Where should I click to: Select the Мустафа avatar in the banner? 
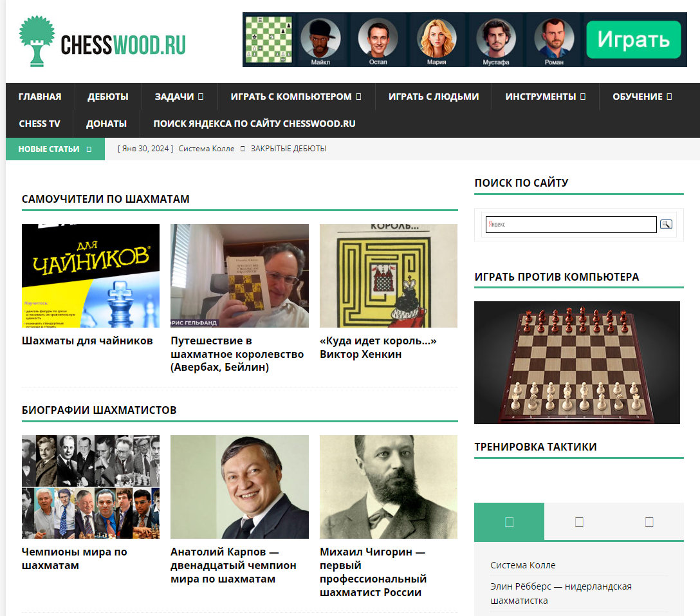point(495,41)
